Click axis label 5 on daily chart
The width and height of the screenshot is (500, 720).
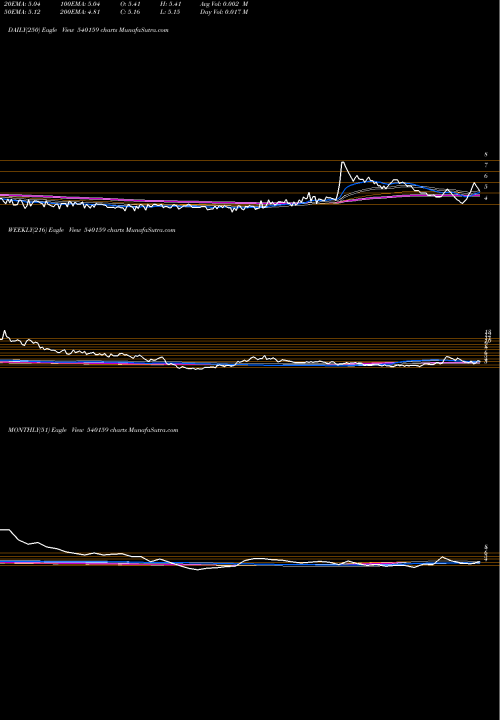(x=486, y=187)
